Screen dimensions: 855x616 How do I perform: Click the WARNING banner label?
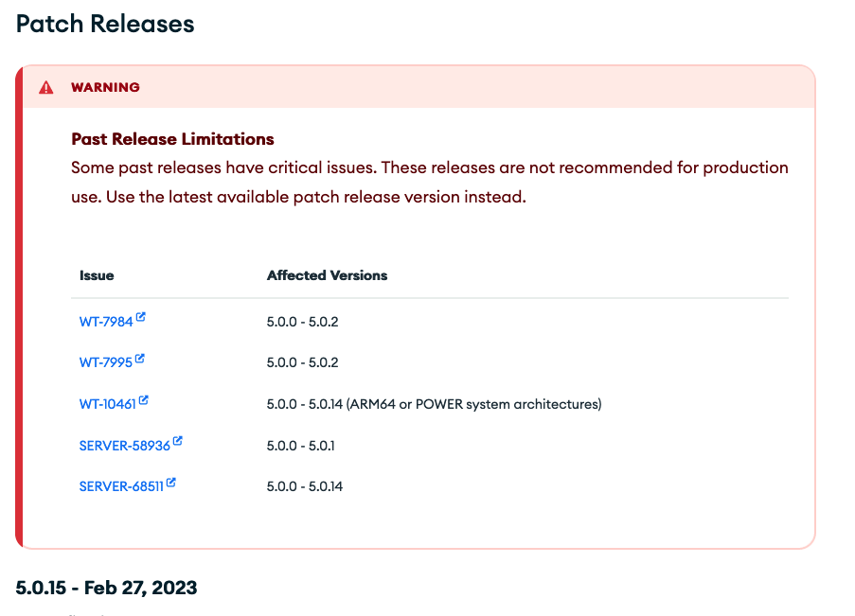105,87
